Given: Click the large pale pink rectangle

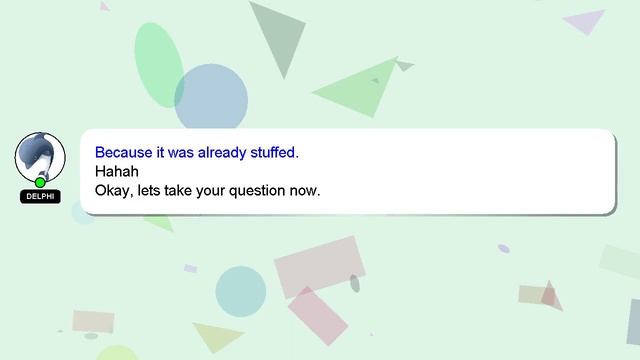Looking at the screenshot, I should point(320,267).
